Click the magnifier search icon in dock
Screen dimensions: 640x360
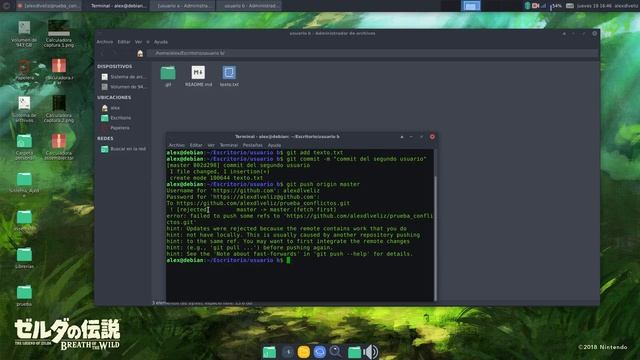[x=336, y=351]
